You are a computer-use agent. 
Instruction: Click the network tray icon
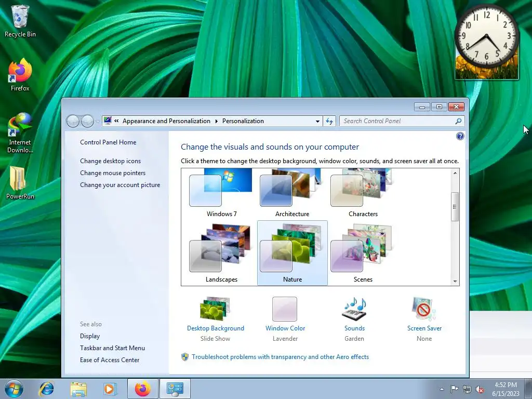tap(467, 389)
